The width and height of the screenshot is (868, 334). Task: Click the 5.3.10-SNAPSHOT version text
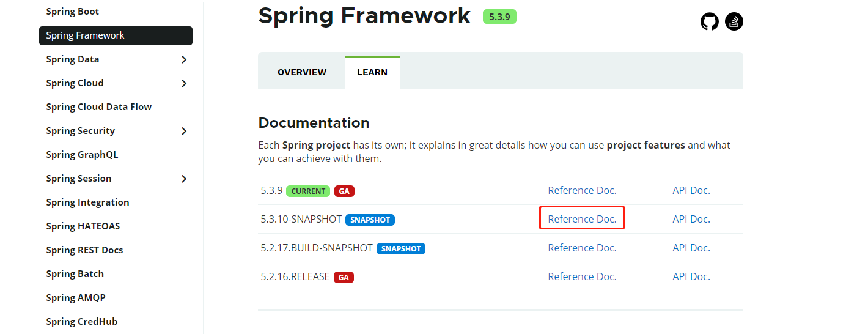[x=301, y=219]
